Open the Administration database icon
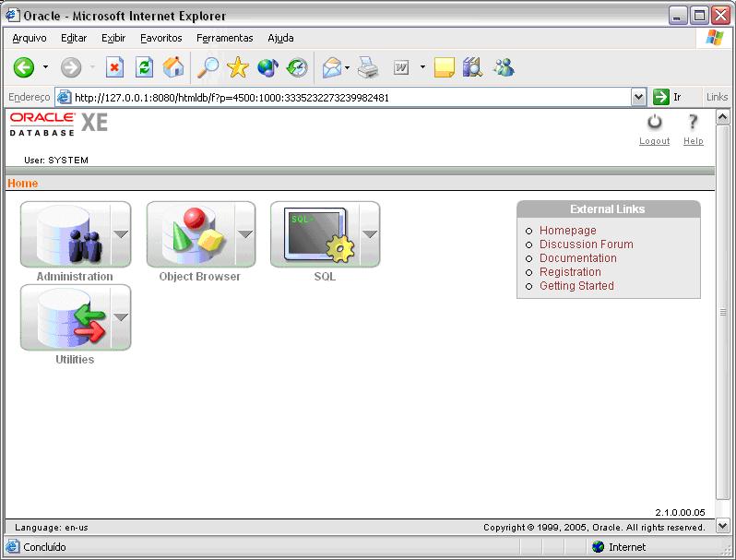 65,234
